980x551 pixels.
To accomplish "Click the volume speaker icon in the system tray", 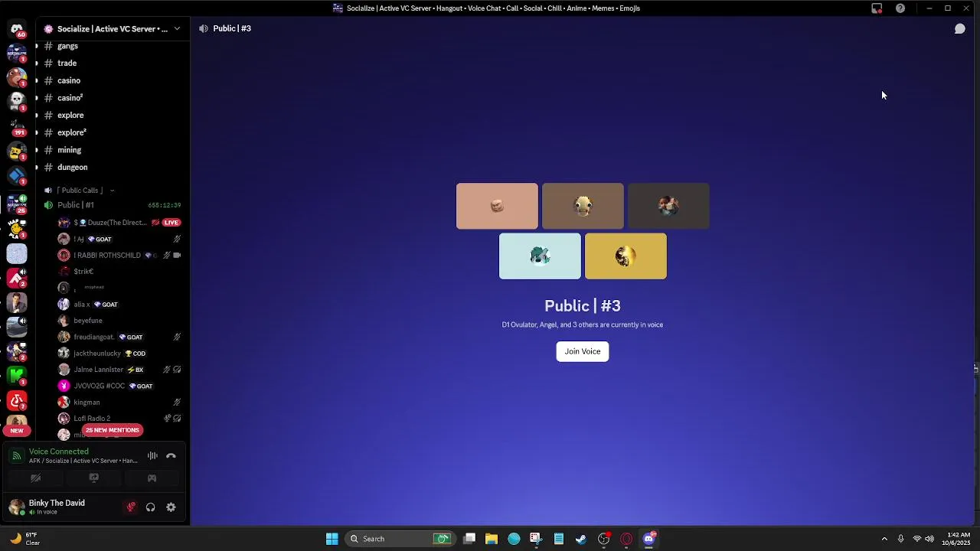I will click(x=929, y=539).
